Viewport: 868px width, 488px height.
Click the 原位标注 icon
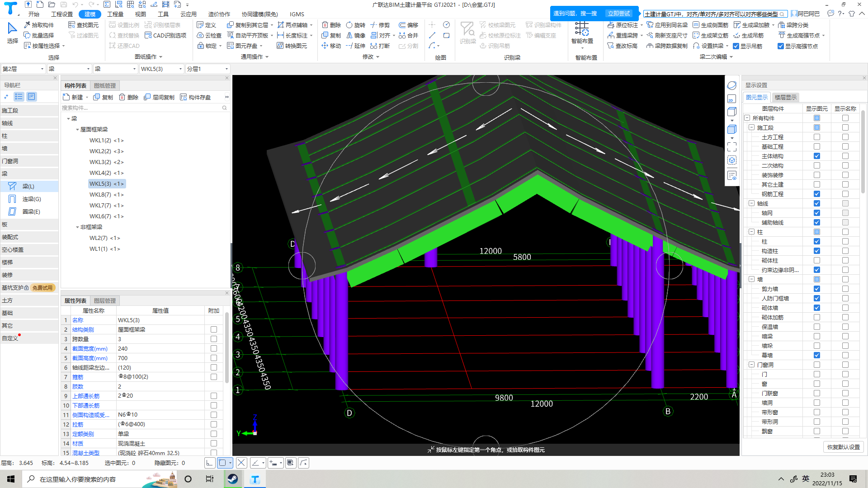tap(611, 25)
